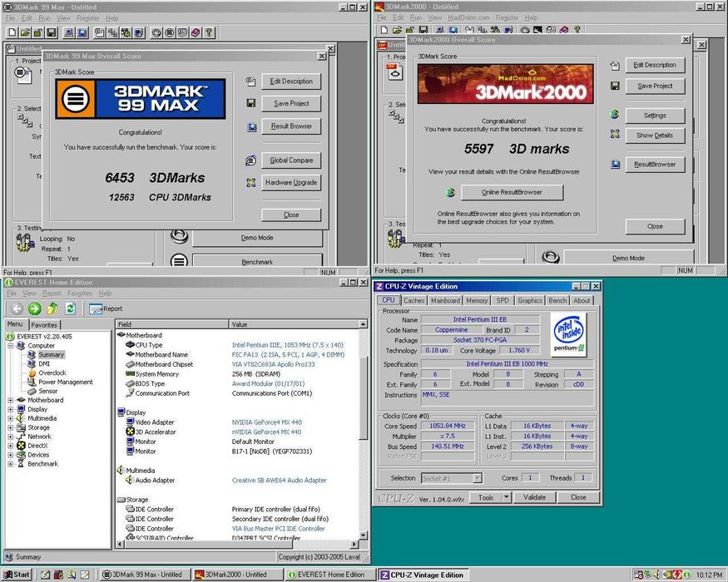728x582 pixels.
Task: Click the Result Browser button in 3DMark 99 dialog
Action: tap(291, 126)
